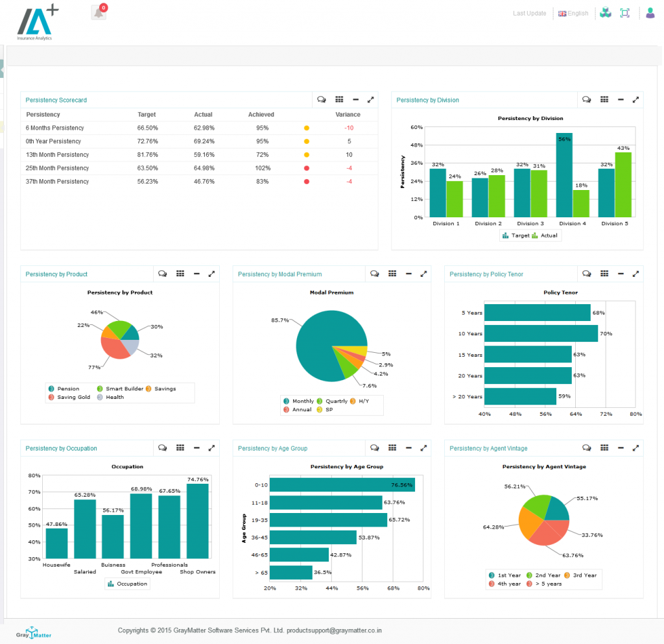Click the user profile icon
Viewport: 664px width, 644px height.
click(x=650, y=13)
